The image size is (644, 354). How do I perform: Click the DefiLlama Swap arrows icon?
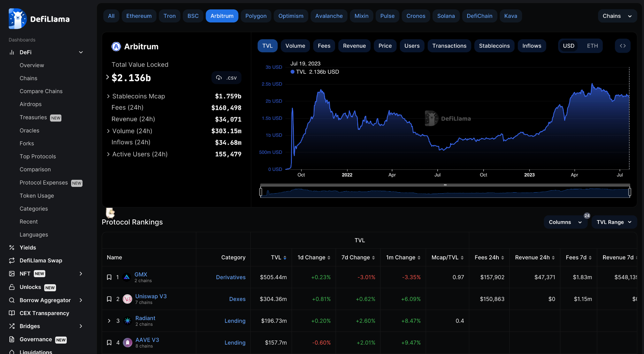coord(12,261)
